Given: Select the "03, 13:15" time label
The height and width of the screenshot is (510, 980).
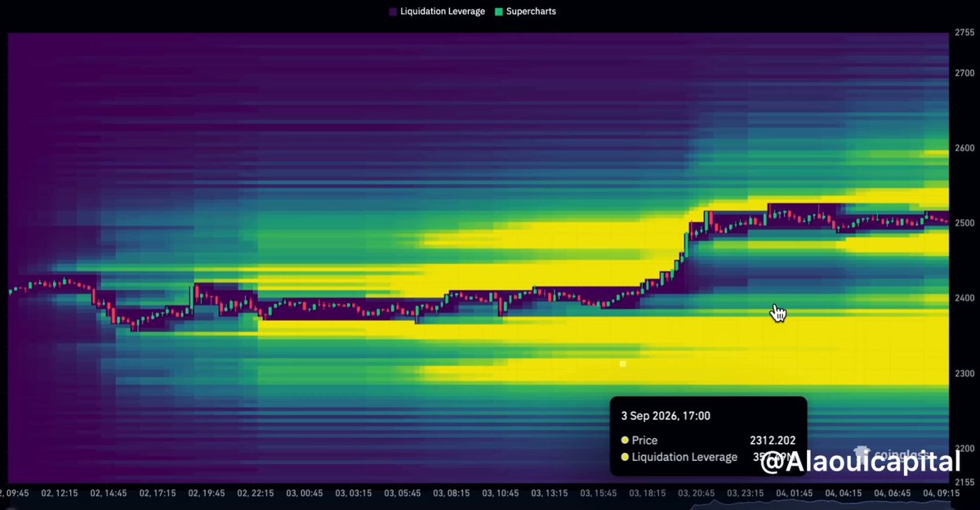Looking at the screenshot, I should 549,494.
